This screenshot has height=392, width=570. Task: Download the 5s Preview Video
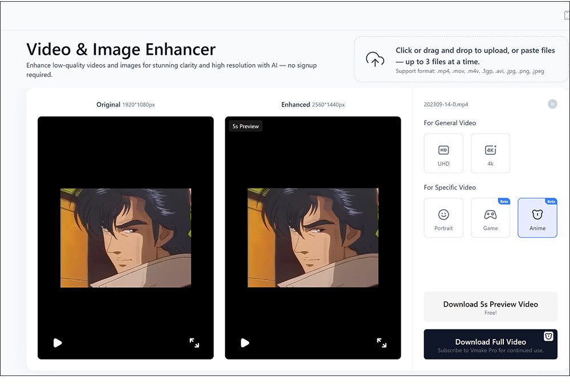[x=490, y=307]
